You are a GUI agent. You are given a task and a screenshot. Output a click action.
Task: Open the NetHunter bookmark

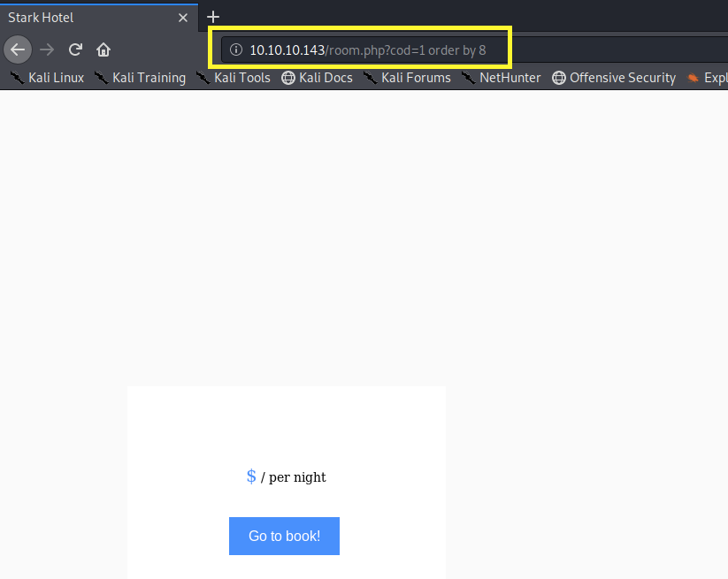pos(502,78)
